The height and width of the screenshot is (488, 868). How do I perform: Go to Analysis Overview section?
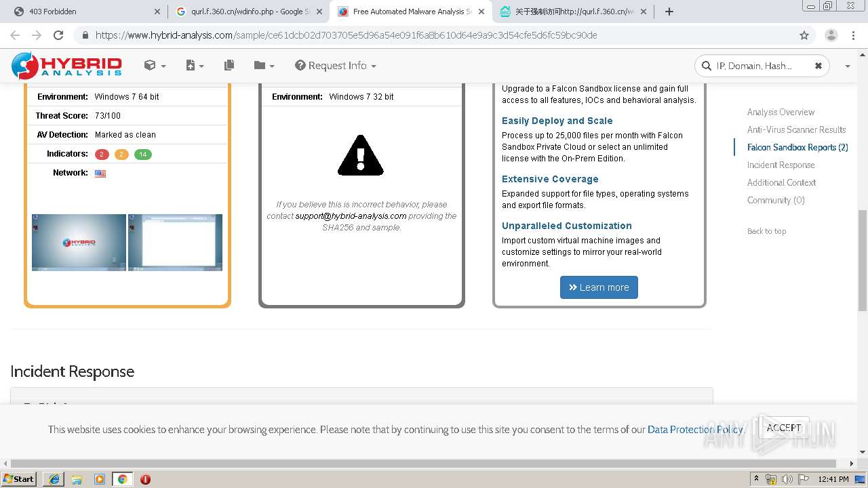(781, 112)
